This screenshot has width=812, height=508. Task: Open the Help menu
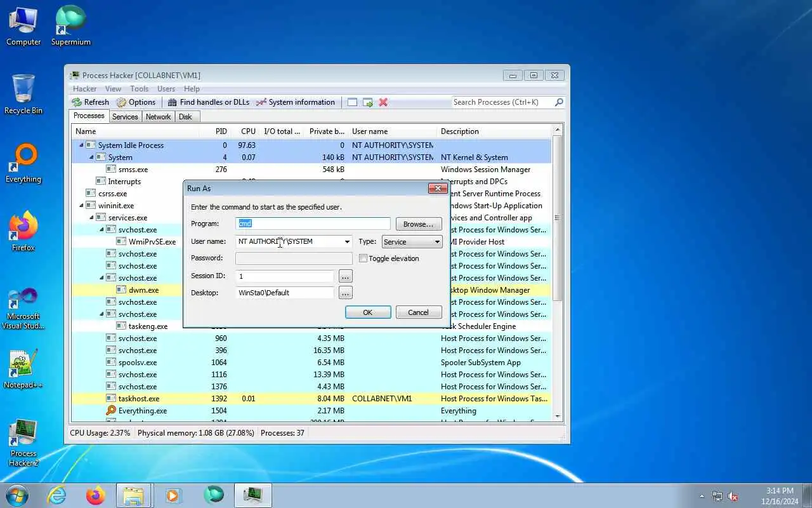coord(192,89)
